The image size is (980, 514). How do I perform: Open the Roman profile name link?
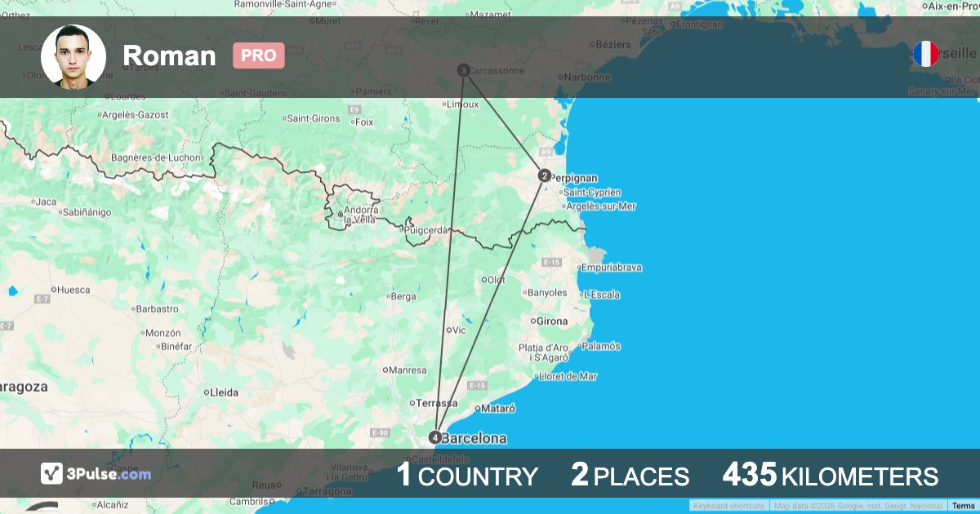point(169,55)
